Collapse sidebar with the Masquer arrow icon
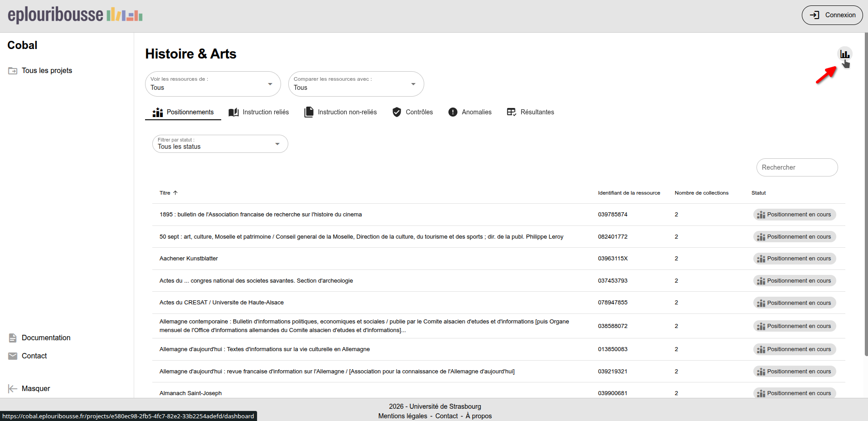868x421 pixels. (x=13, y=389)
